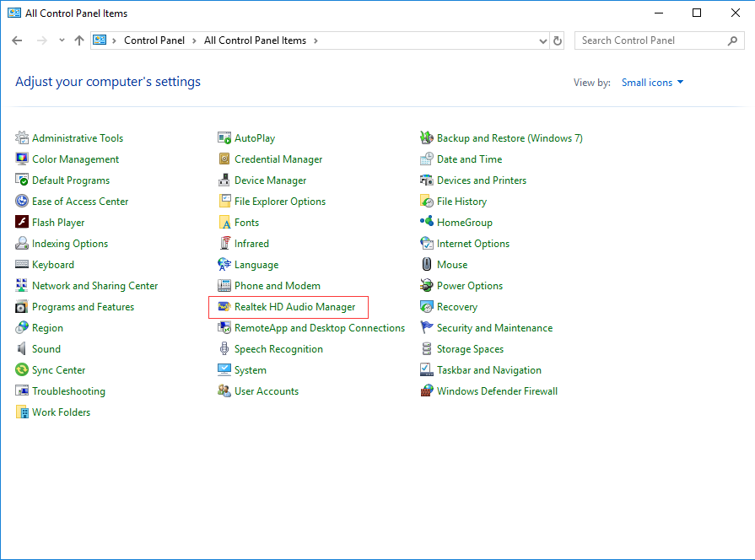Click the Search Control Panel field

click(659, 40)
